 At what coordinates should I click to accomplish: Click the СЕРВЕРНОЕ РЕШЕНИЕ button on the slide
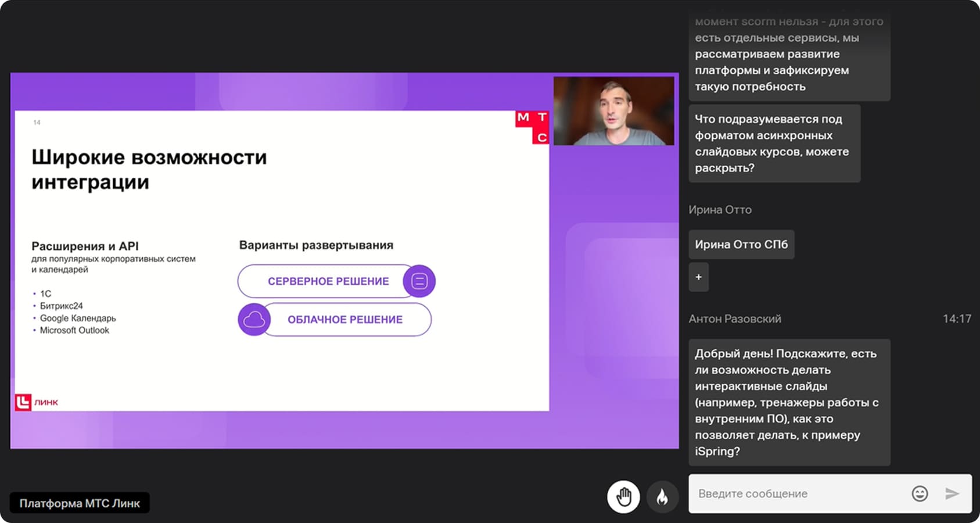329,281
